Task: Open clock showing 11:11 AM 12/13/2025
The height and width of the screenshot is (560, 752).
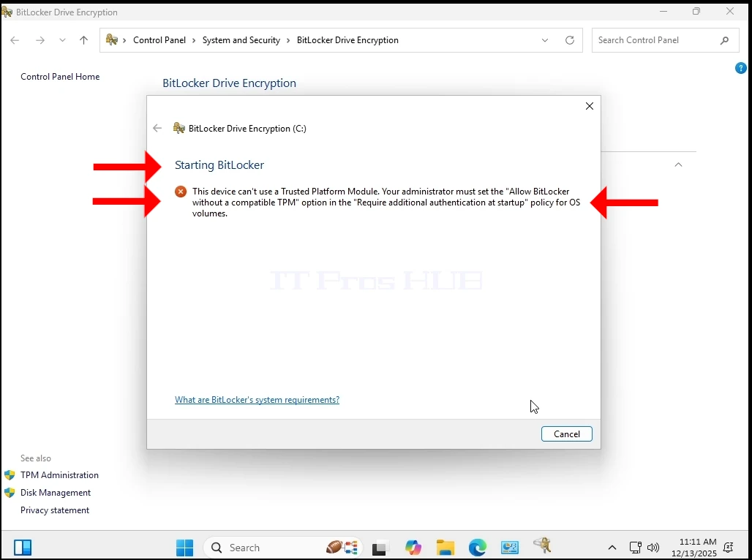Action: tap(694, 548)
